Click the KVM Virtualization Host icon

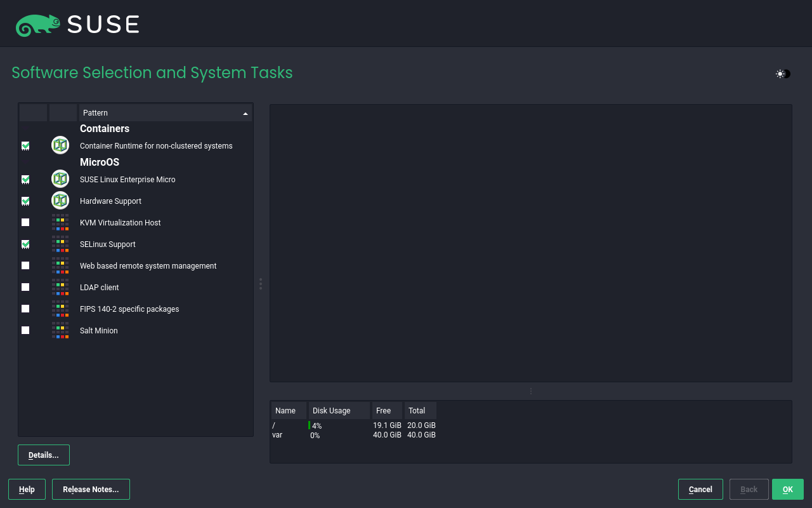click(60, 223)
